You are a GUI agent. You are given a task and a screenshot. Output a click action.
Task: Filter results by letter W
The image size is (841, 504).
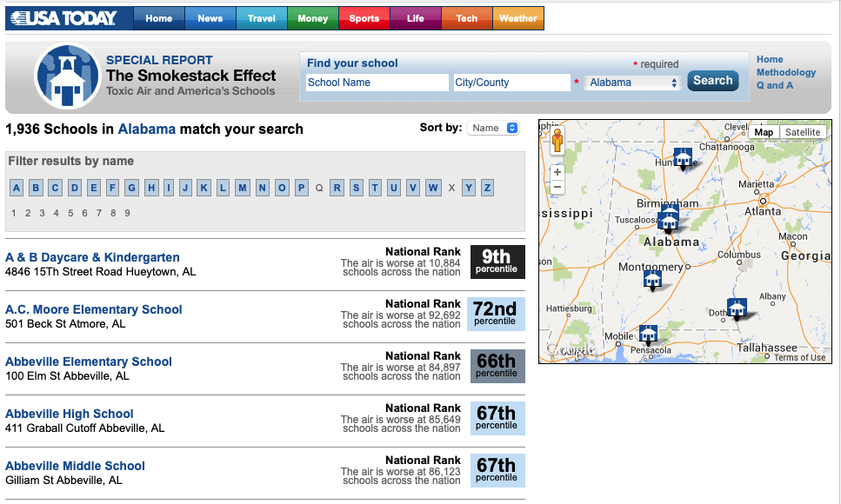[433, 188]
